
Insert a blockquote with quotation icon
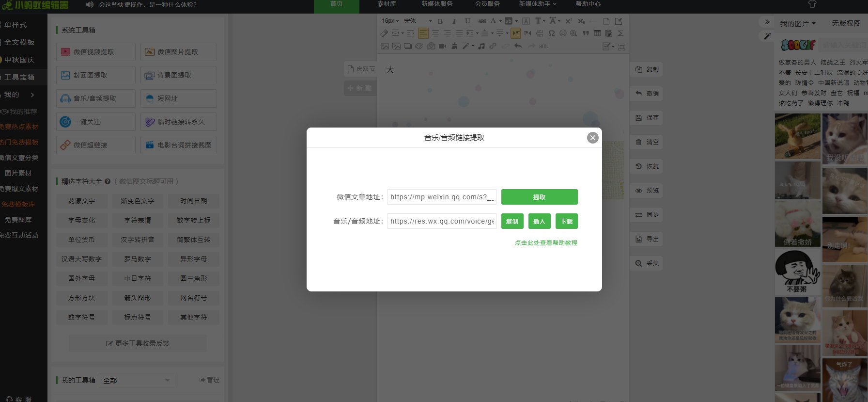tap(586, 33)
